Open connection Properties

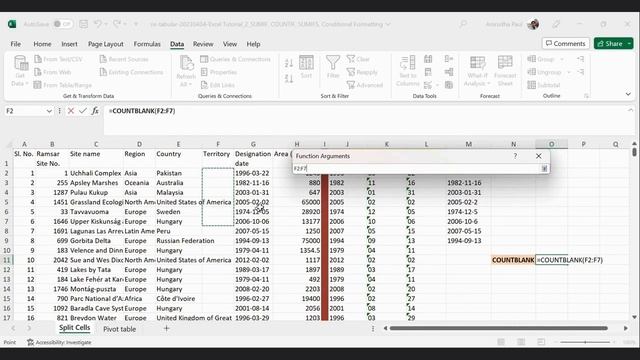point(219,72)
